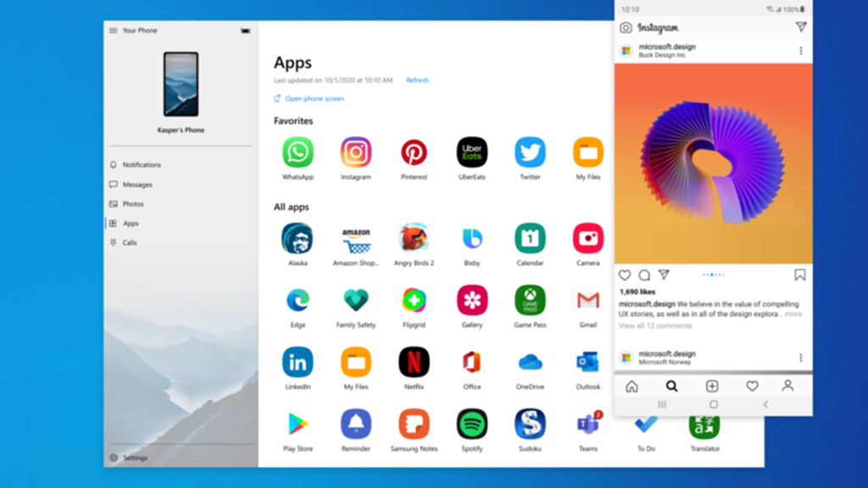The width and height of the screenshot is (868, 488).
Task: View all 12 comments
Action: pyautogui.click(x=655, y=326)
